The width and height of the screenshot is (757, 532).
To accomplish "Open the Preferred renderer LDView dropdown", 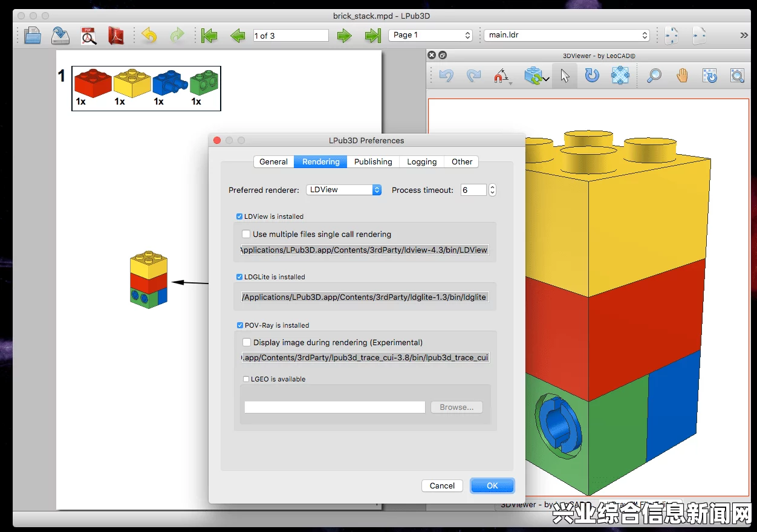I will pyautogui.click(x=344, y=190).
